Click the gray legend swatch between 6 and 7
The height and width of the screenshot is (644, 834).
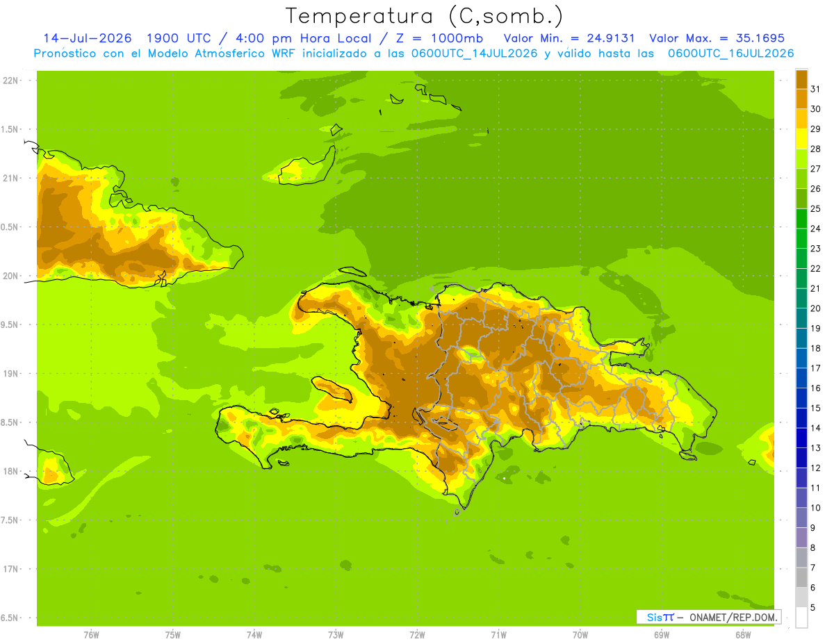(801, 577)
